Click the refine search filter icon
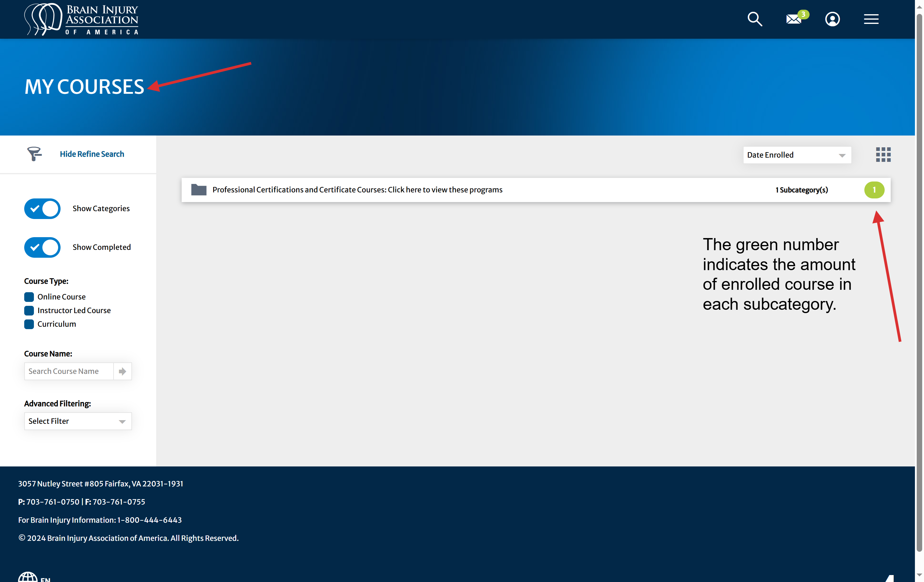The image size is (924, 582). 34,154
